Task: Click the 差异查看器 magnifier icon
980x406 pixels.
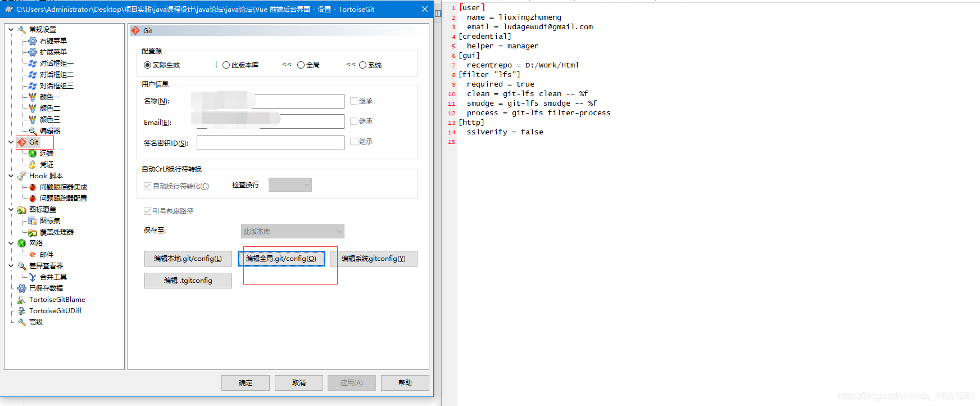Action: [22, 266]
